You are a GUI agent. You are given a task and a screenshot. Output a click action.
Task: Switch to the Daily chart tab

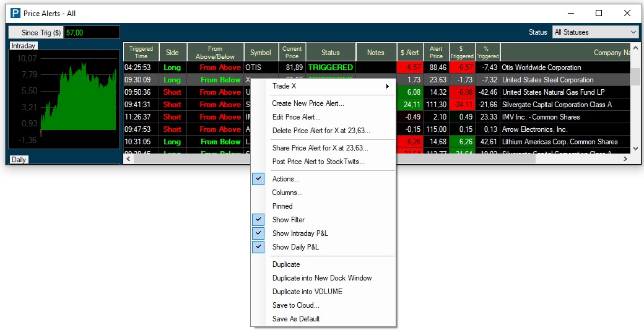(19, 160)
